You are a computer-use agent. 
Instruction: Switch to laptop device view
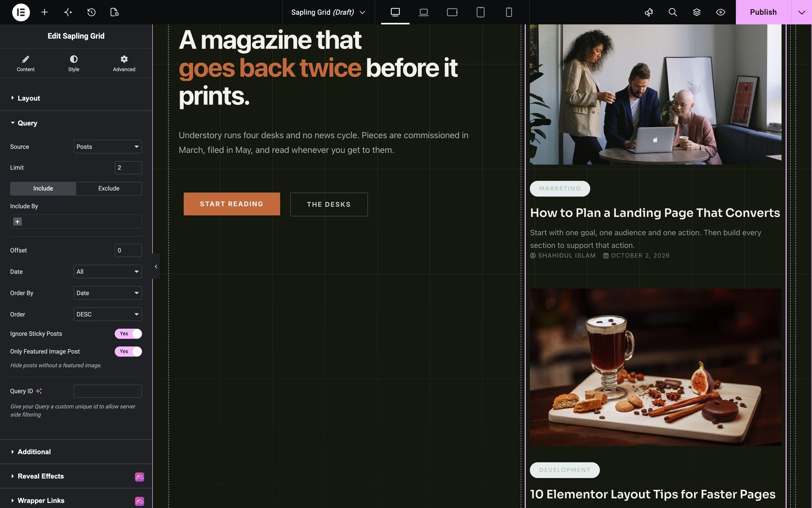click(x=424, y=12)
